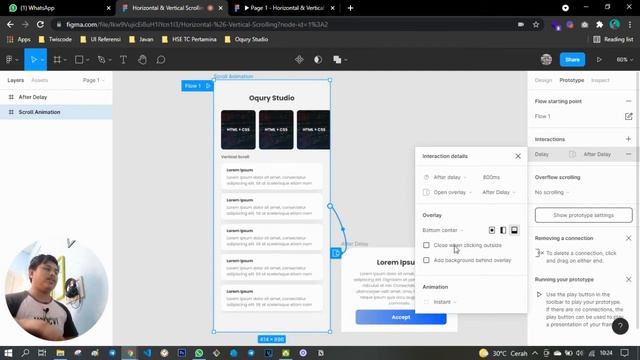Dismiss the Removing a connection tip

tap(628, 238)
